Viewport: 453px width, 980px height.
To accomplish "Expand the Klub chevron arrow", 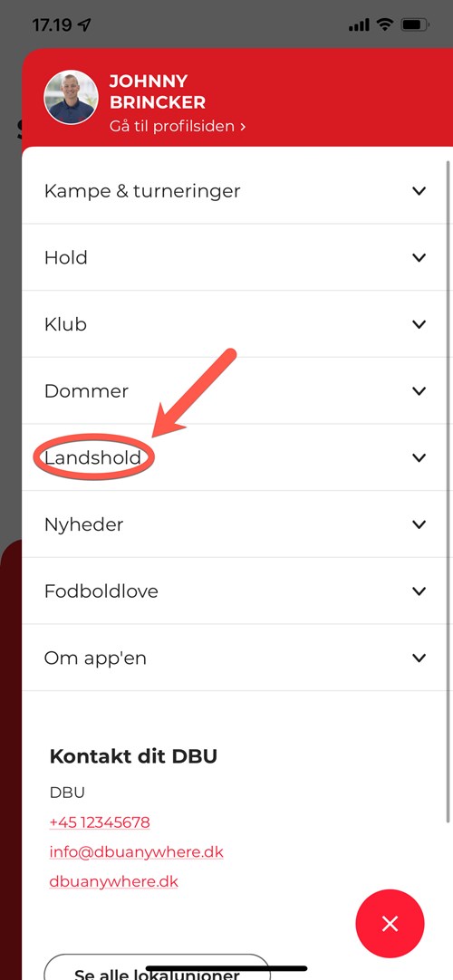I will 419,324.
